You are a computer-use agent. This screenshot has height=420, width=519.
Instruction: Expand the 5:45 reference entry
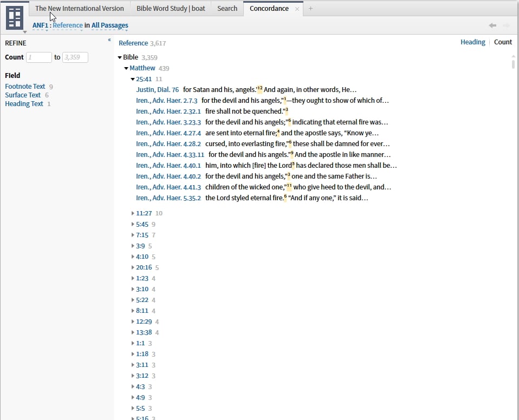pyautogui.click(x=133, y=224)
